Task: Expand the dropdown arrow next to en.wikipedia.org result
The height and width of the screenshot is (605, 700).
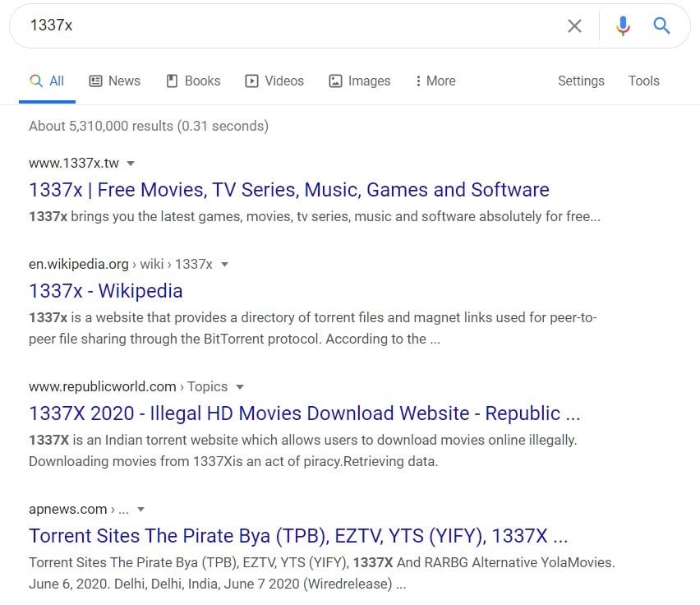Action: (x=224, y=265)
